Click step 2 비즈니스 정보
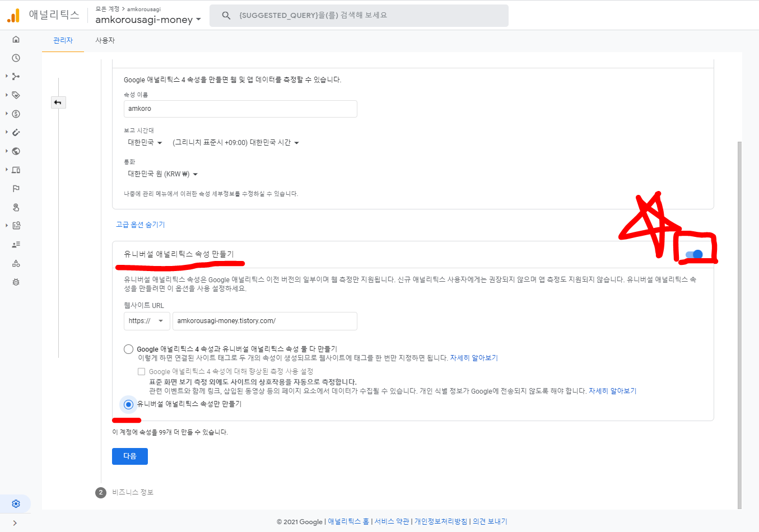Image resolution: width=759 pixels, height=532 pixels. click(124, 492)
